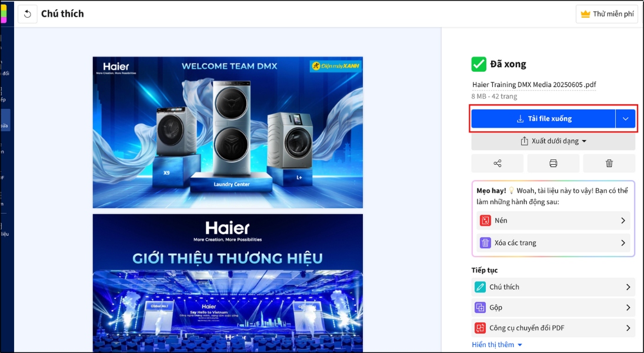Image resolution: width=644 pixels, height=353 pixels.
Task: Open the download options arrow next to Tải file xuống
Action: 626,118
